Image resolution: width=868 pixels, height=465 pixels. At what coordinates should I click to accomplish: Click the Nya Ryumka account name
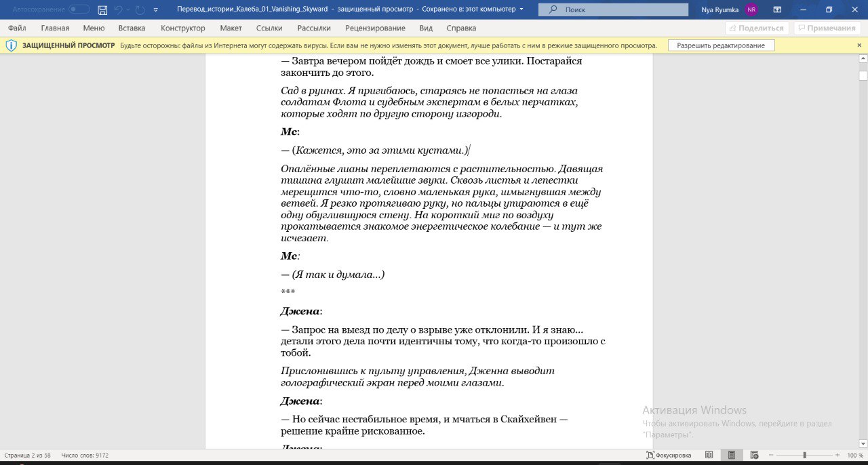pyautogui.click(x=719, y=9)
